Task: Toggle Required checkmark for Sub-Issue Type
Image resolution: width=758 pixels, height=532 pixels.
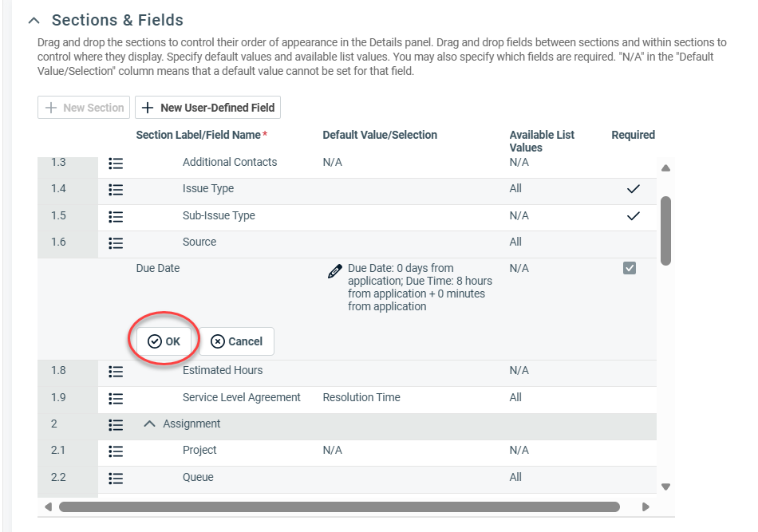Action: (x=633, y=216)
